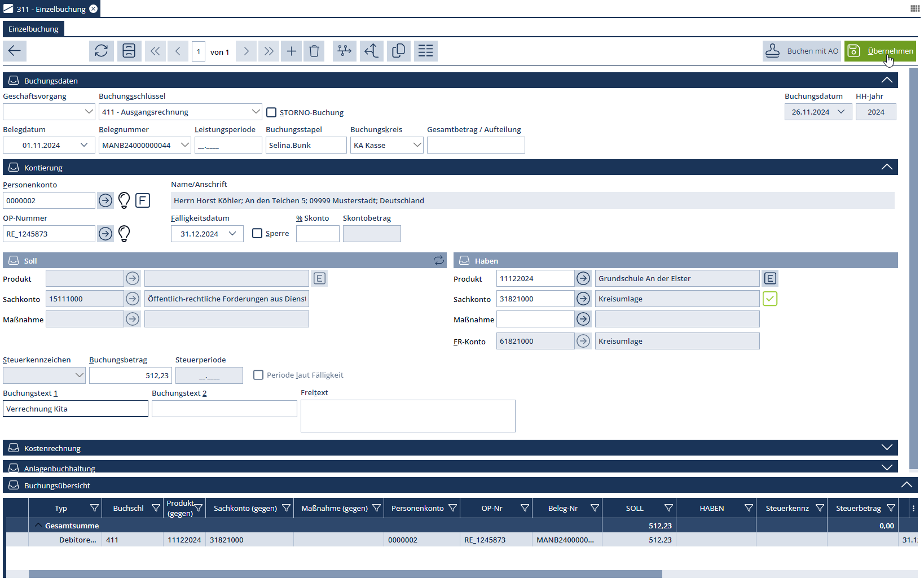Click the Buchen mit AO button
Viewport: 924px width, 582px height.
coord(802,51)
